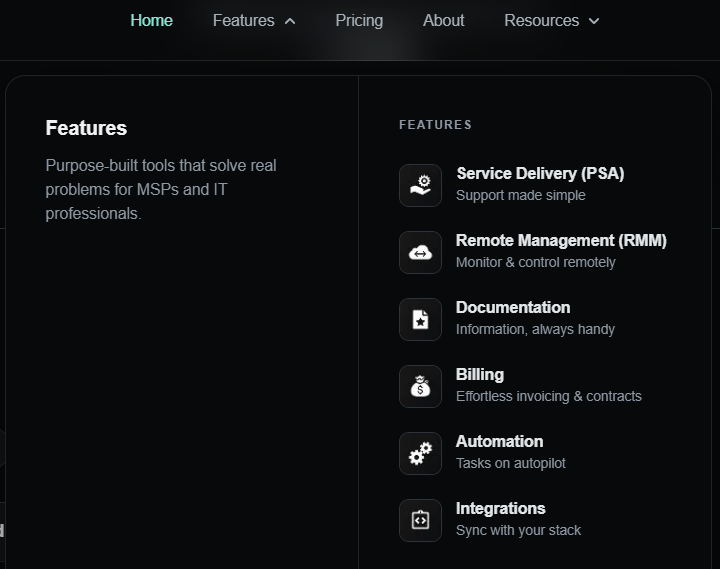The width and height of the screenshot is (720, 569).
Task: Open the Billing feature link
Action: click(x=480, y=374)
